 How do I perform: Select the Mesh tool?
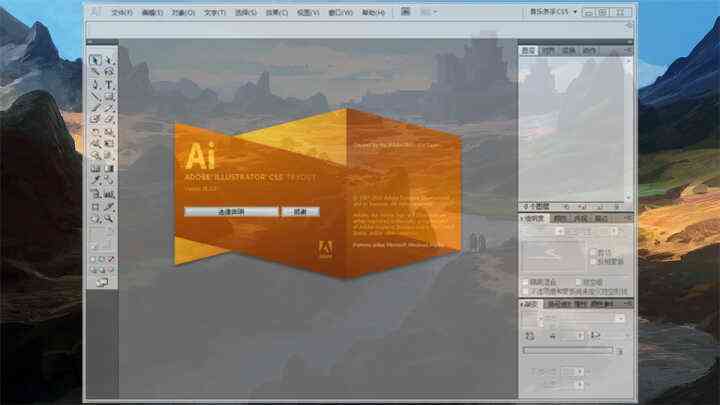click(95, 168)
